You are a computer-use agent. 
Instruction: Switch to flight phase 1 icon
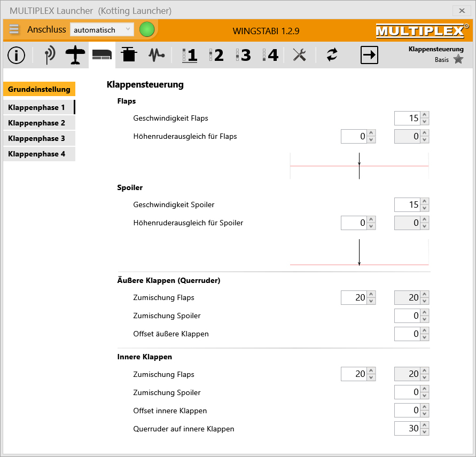pyautogui.click(x=190, y=55)
